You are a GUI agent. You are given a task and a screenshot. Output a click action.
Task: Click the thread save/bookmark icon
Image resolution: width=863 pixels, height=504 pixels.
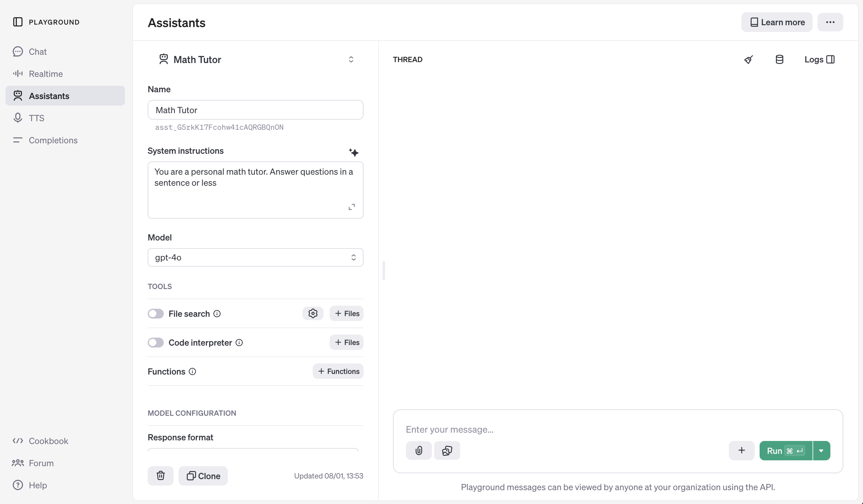click(x=779, y=59)
